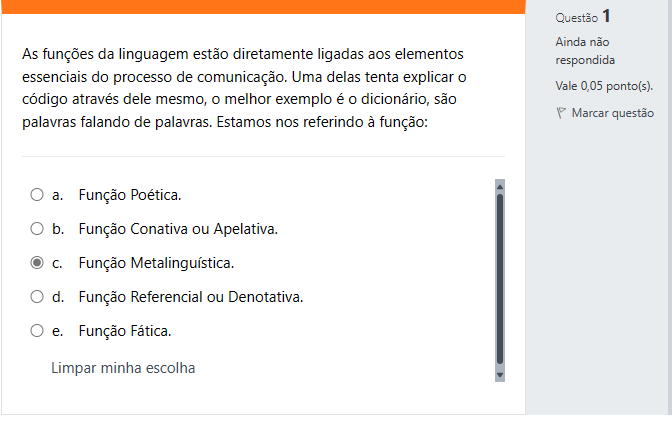The height and width of the screenshot is (424, 672).
Task: Choose radio button for Função Conativa ou Apelativa
Action: pos(37,229)
